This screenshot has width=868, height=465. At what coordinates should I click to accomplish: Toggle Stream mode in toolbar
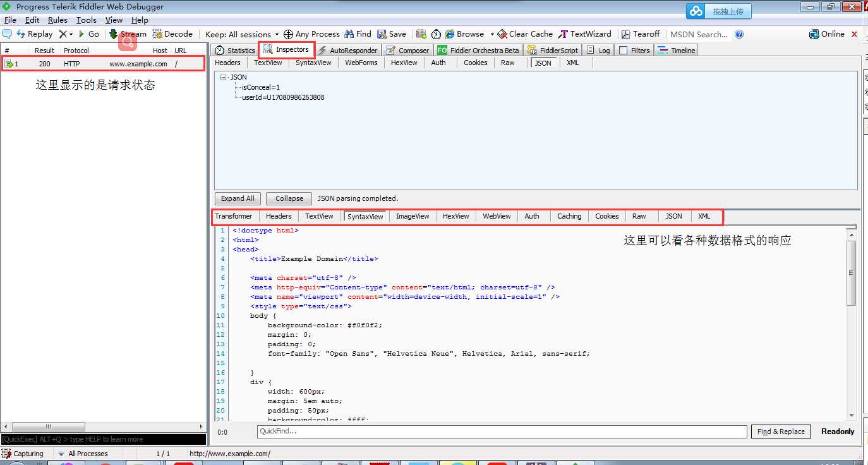[x=128, y=34]
